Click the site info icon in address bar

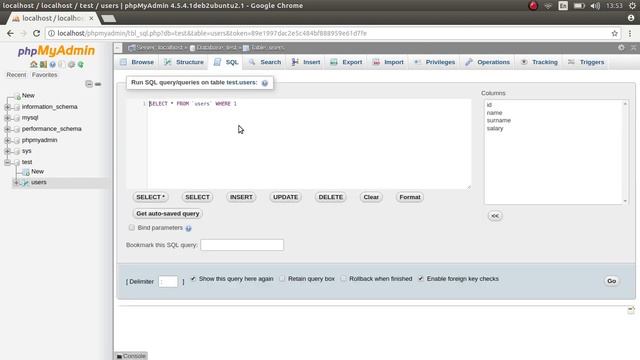51,33
